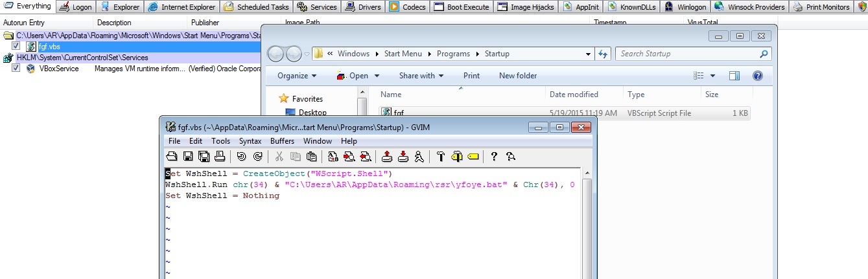
Task: Open the GVIM Syntax menu
Action: 250,141
